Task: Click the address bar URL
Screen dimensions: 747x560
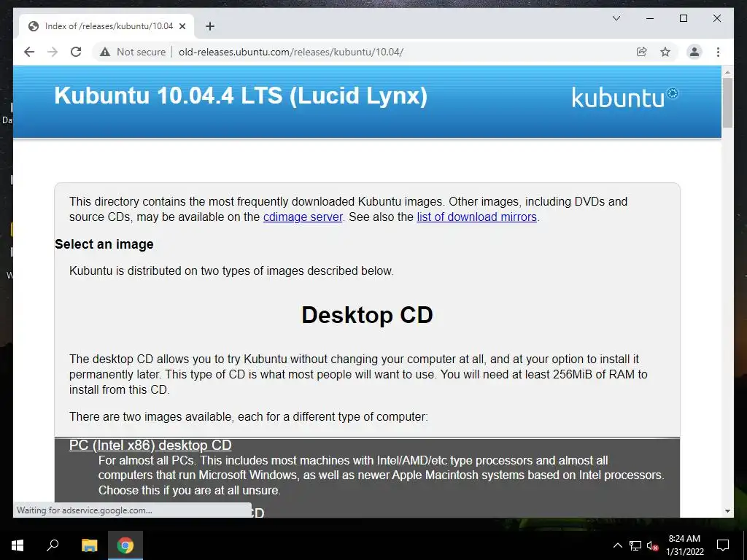Action: (x=291, y=52)
